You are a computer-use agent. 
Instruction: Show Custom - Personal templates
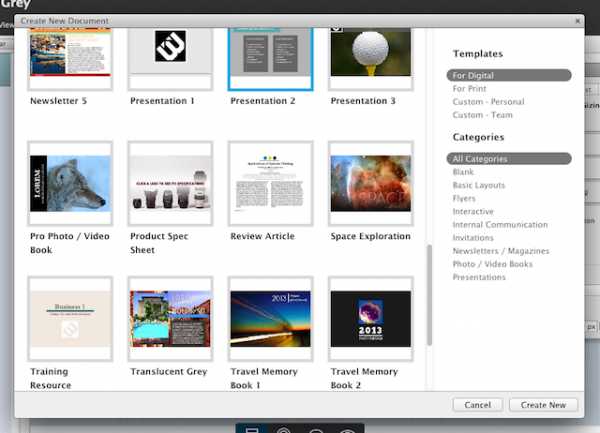[488, 102]
